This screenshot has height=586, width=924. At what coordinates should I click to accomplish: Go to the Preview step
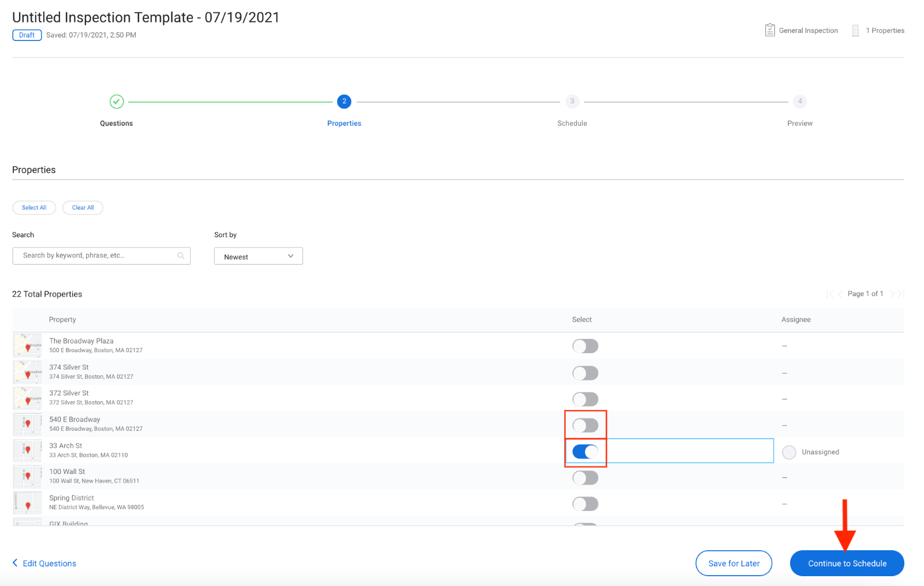tap(799, 102)
